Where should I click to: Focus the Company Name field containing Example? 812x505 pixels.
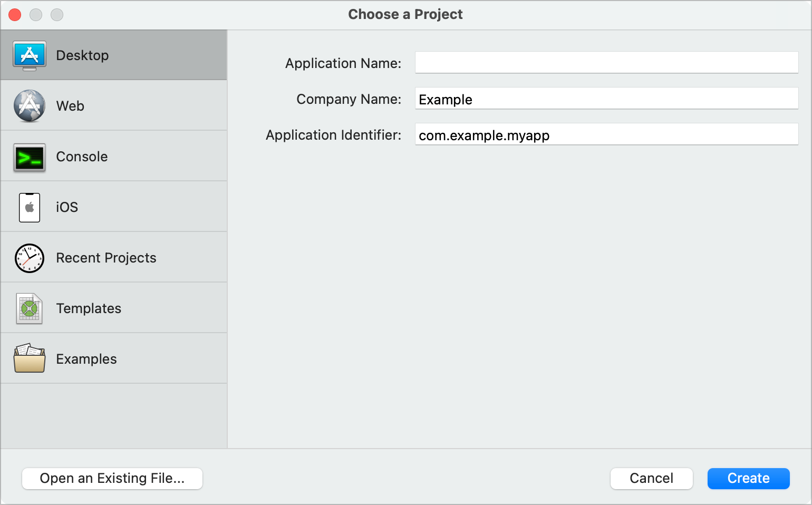pos(606,98)
